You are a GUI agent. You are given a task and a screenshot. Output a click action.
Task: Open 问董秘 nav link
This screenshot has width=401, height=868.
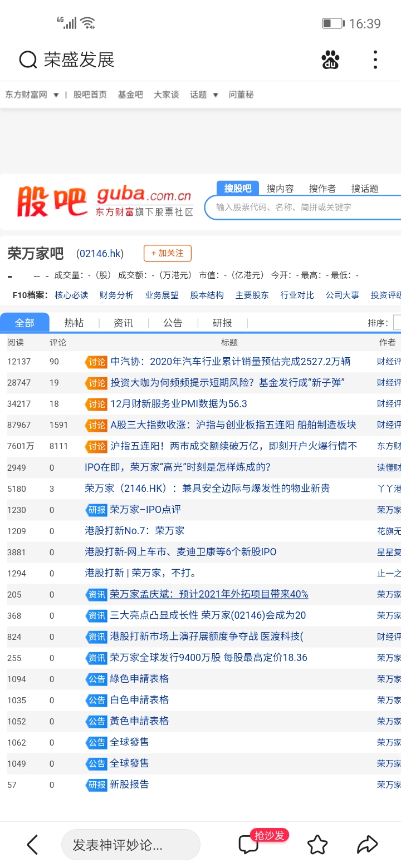[x=241, y=95]
